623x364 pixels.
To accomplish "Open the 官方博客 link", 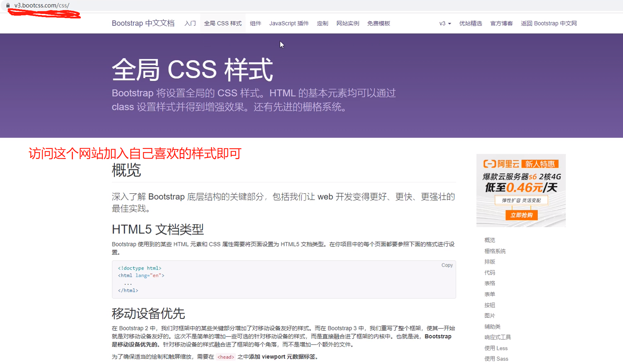I will click(x=501, y=23).
